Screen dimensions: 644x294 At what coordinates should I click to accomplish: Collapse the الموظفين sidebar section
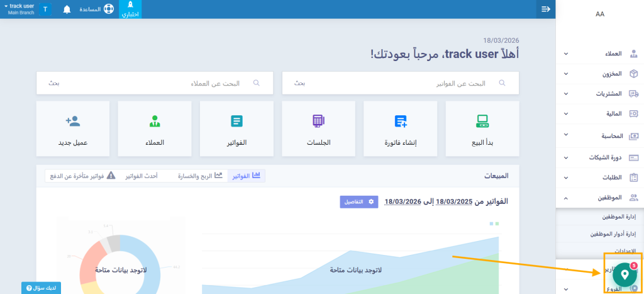(600, 197)
